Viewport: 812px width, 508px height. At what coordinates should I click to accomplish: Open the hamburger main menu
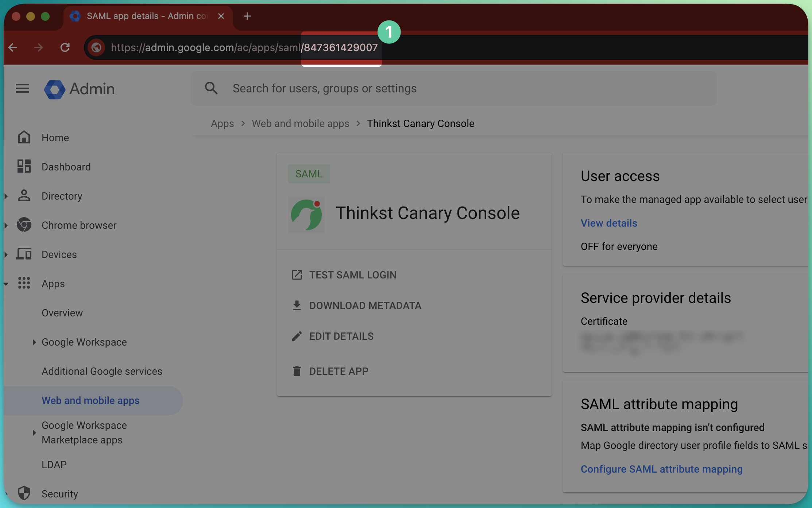pos(23,88)
